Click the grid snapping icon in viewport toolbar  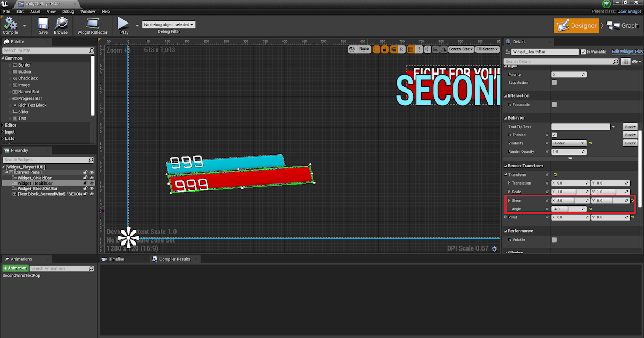click(411, 49)
